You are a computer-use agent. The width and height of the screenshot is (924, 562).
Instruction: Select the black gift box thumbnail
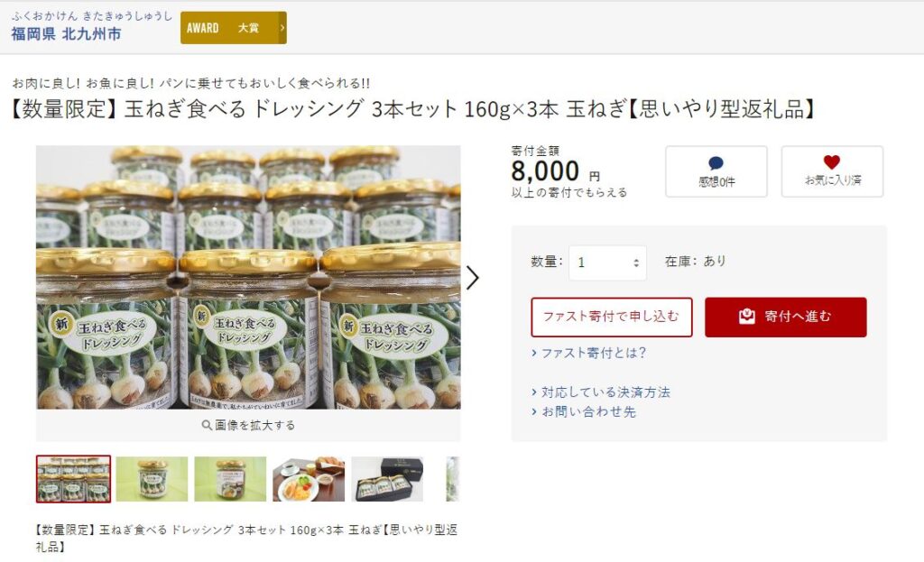[x=387, y=479]
